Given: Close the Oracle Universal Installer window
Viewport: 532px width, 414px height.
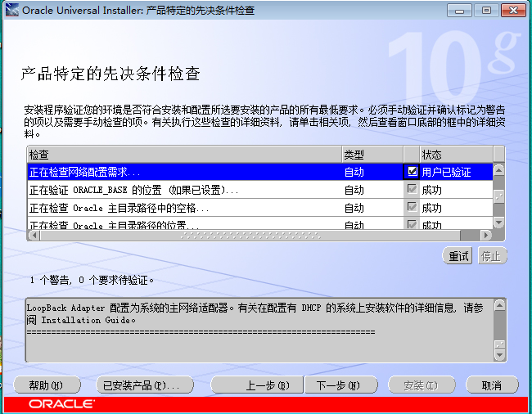Looking at the screenshot, I should click(x=513, y=11).
